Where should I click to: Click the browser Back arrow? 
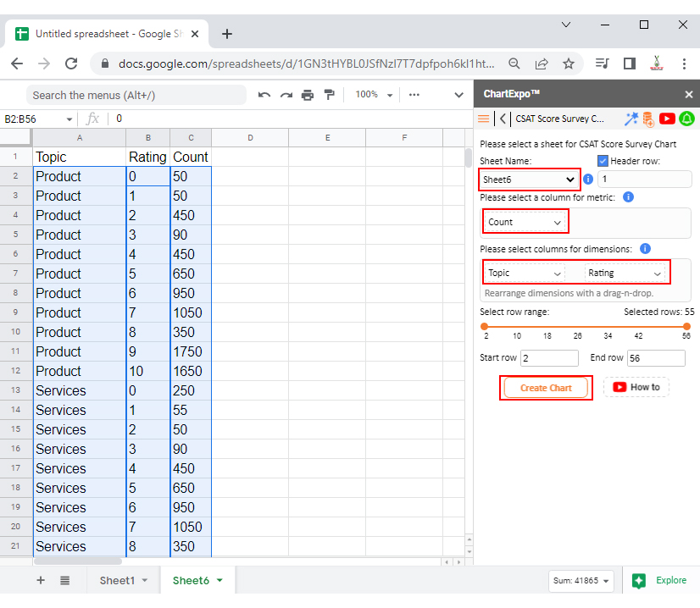point(17,64)
